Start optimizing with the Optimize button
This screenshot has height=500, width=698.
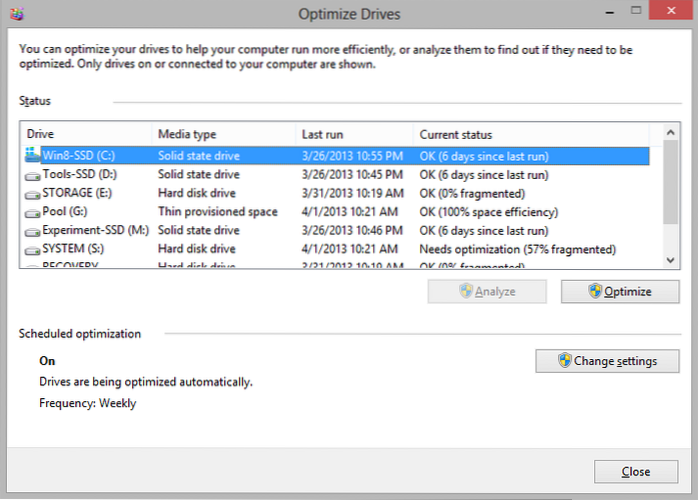(x=620, y=292)
